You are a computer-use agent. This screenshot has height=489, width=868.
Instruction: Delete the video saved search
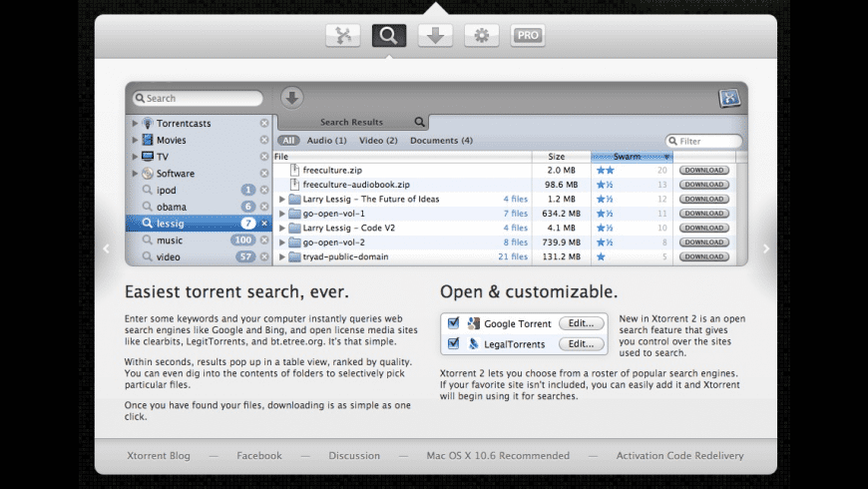[x=264, y=256]
